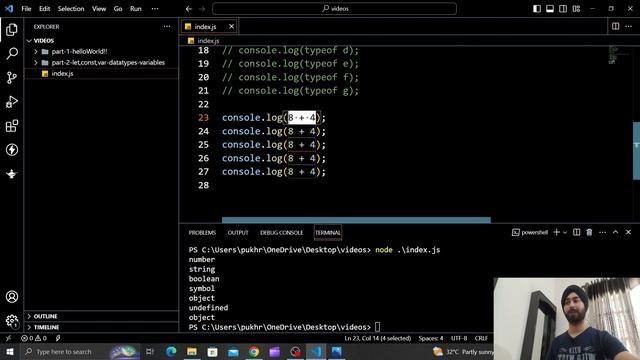Open Microsoft Edge from the taskbar

point(171,352)
